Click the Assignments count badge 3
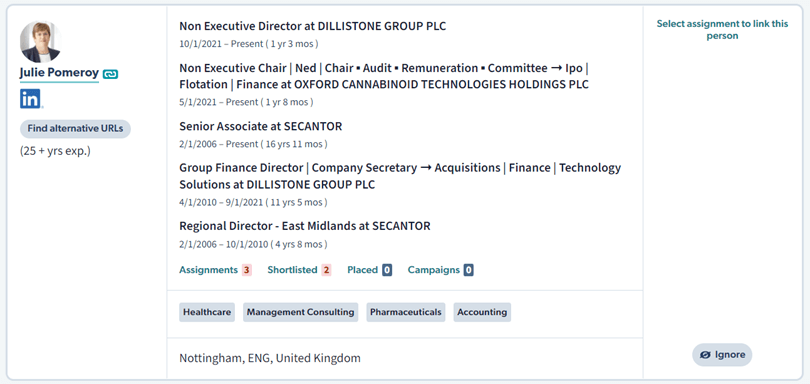 [x=246, y=270]
